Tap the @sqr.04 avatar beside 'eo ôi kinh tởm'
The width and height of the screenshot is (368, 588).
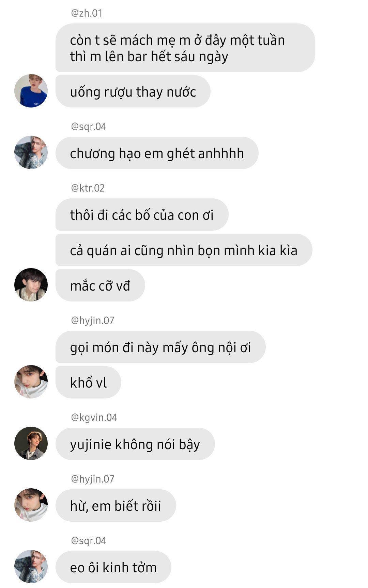tap(31, 567)
